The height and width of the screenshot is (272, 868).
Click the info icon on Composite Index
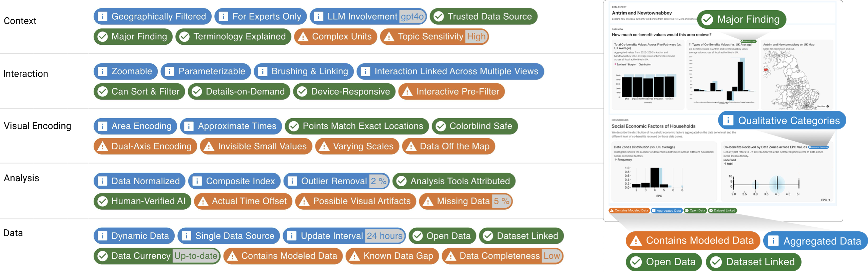(197, 181)
